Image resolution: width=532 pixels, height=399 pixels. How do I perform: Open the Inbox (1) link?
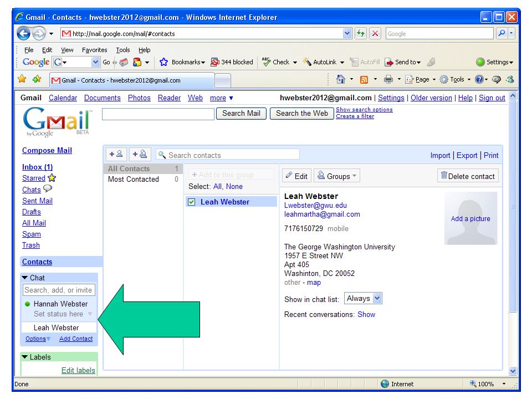[37, 167]
